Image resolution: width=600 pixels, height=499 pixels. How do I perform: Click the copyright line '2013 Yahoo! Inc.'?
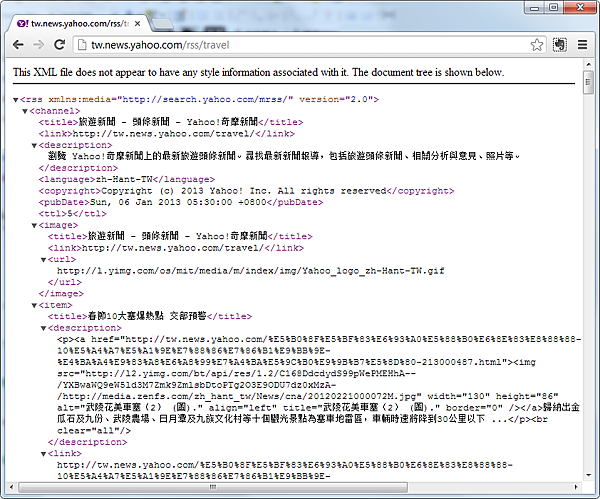coord(226,191)
